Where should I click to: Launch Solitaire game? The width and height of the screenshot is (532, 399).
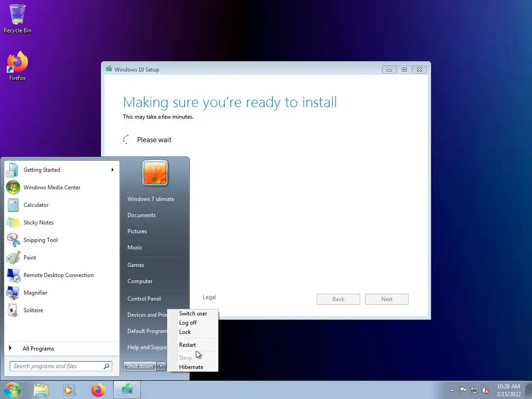61,310
